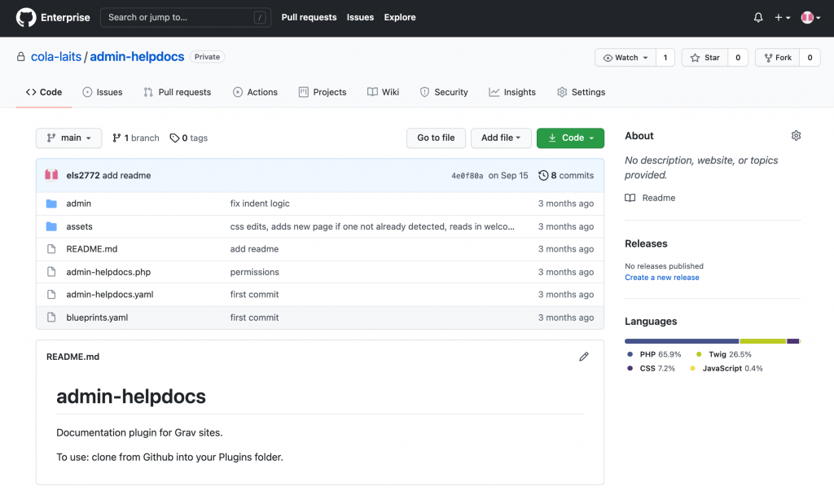
Task: Open the 8 commits history link
Action: click(566, 175)
